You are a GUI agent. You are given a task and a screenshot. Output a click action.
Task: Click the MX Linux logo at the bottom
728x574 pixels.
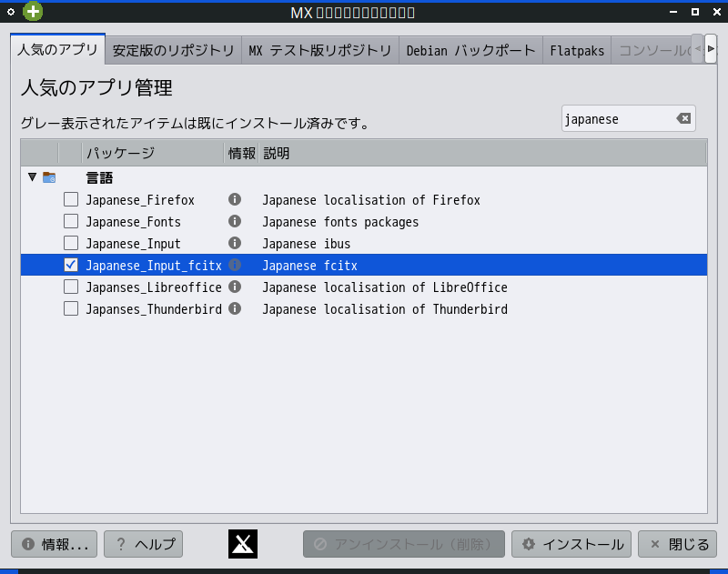243,544
